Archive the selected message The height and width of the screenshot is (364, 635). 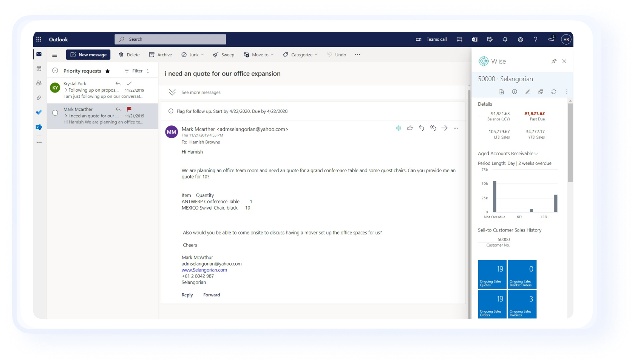coord(161,55)
